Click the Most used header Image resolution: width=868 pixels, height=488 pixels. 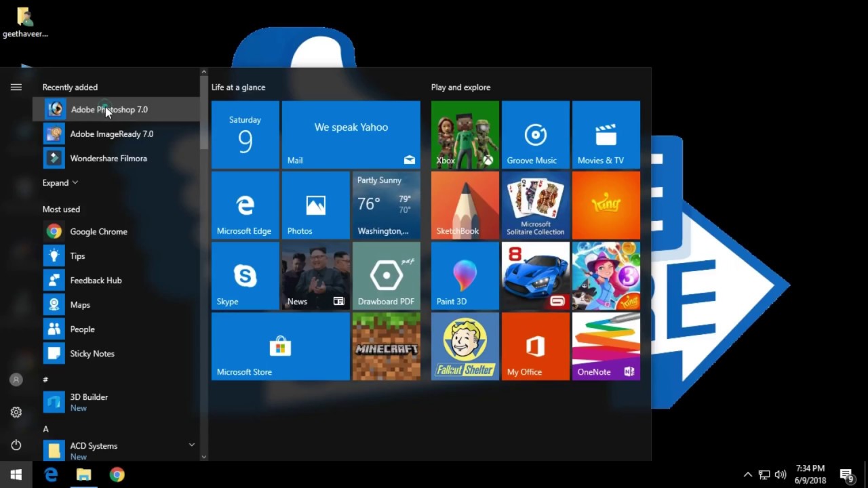click(x=61, y=209)
